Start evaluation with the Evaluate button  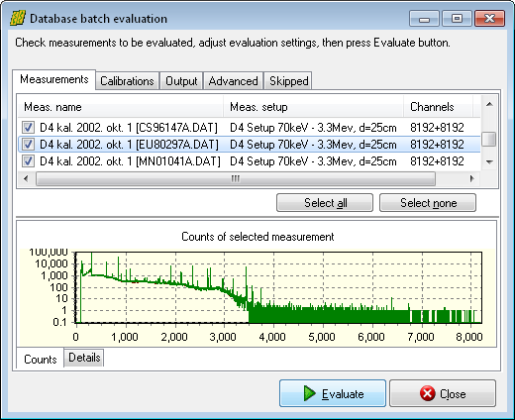[x=333, y=393]
